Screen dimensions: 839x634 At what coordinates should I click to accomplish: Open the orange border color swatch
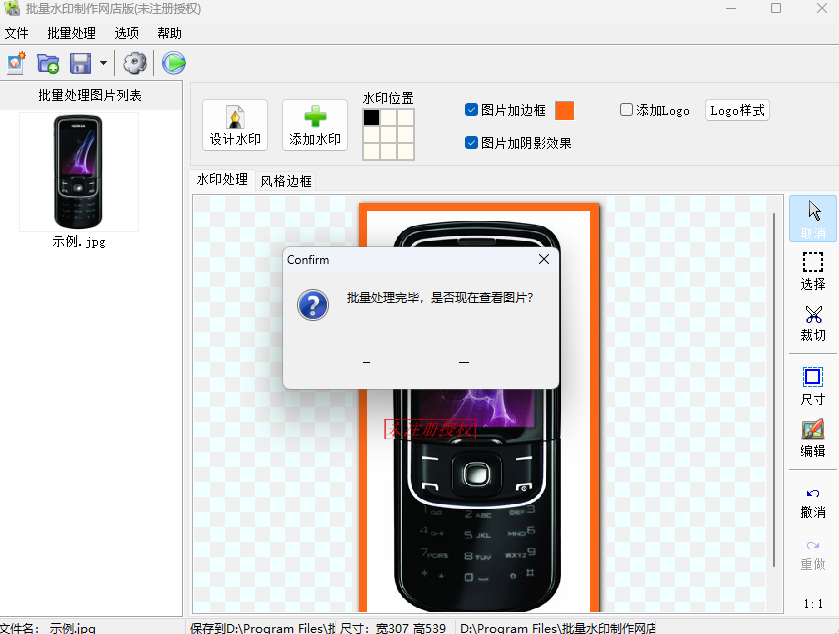[565, 110]
